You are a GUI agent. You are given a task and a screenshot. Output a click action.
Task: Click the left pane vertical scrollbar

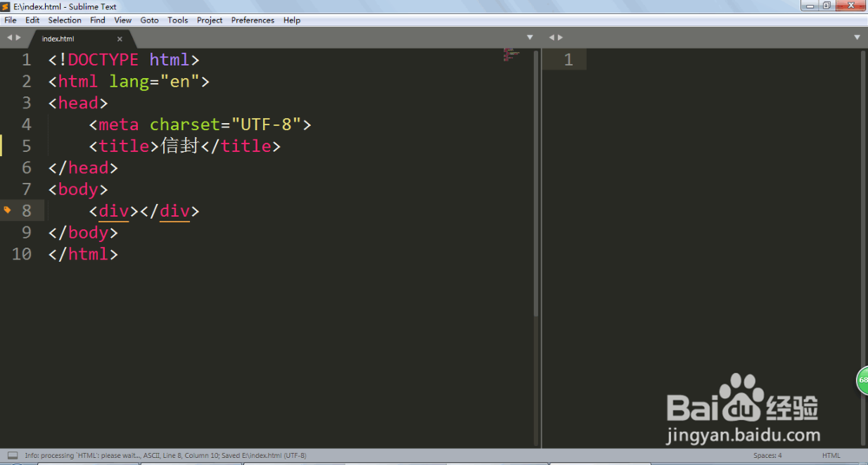pos(536,183)
